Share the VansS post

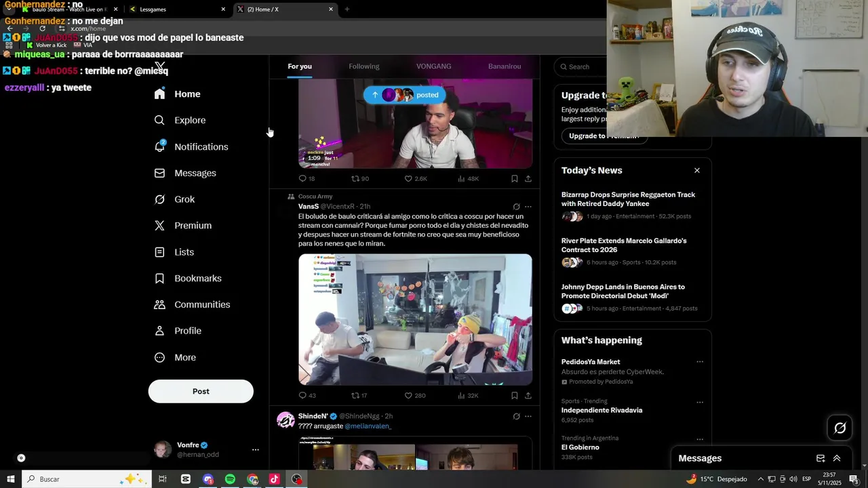coord(528,395)
